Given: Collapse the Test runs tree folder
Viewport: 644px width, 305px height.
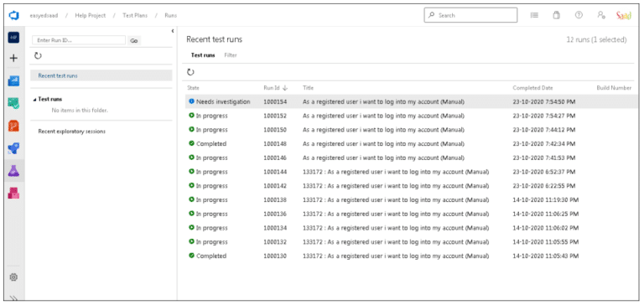Looking at the screenshot, I should pyautogui.click(x=34, y=100).
